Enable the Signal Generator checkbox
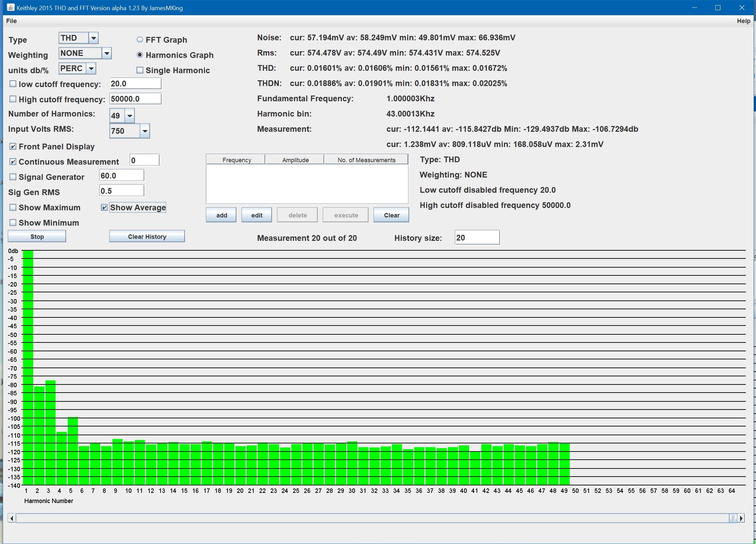This screenshot has height=544, width=756. [13, 177]
